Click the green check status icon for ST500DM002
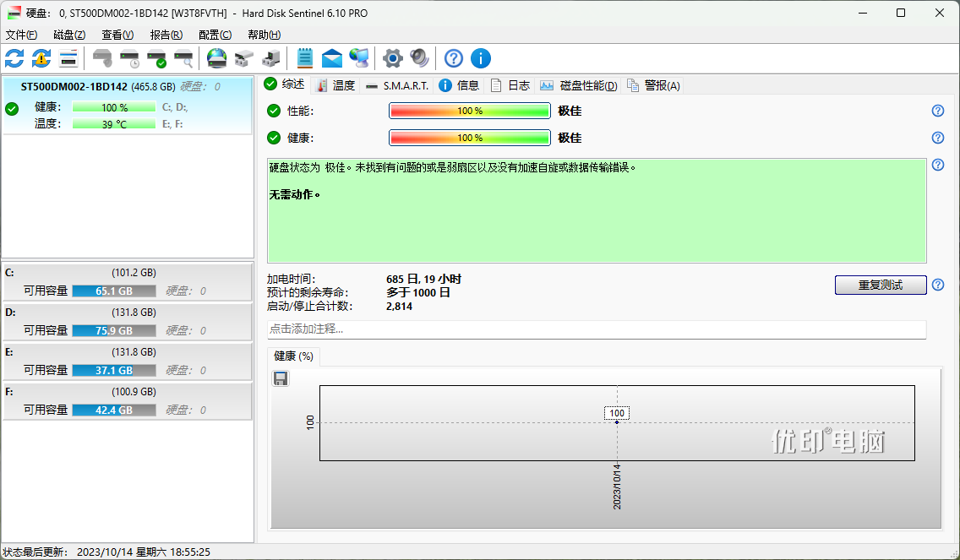Image resolution: width=960 pixels, height=560 pixels. click(x=12, y=110)
